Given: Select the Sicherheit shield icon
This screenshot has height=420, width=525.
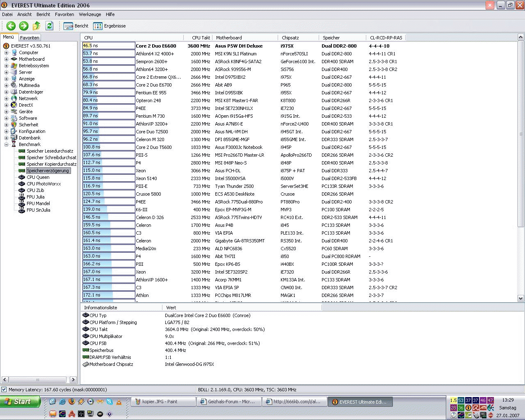Looking at the screenshot, I should 14,125.
